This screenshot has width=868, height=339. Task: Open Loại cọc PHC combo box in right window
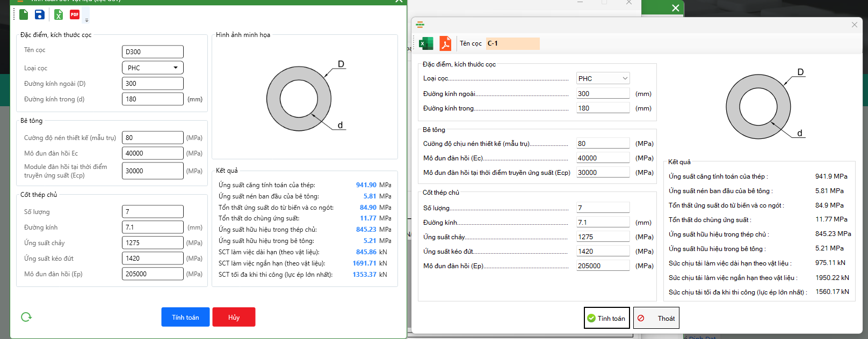click(x=603, y=78)
